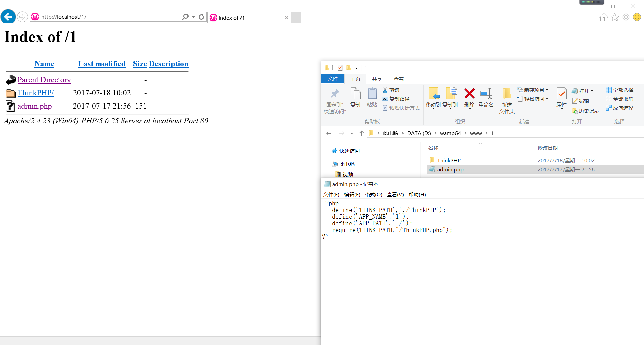Screen dimensions: 644x345
Task: Open Notepad File (文件F) menu
Action: click(x=331, y=195)
